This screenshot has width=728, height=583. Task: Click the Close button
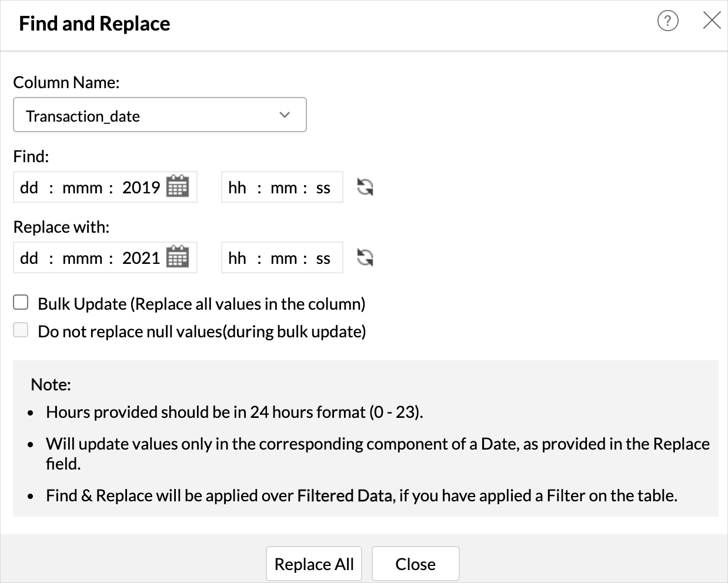tap(415, 564)
